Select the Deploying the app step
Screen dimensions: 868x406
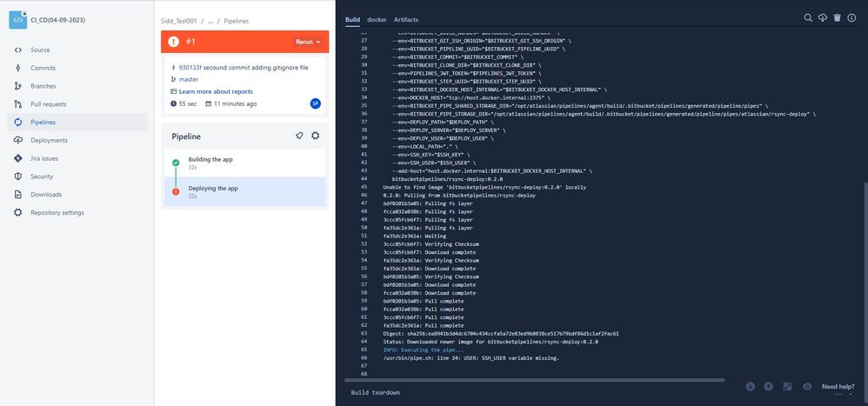[244, 191]
